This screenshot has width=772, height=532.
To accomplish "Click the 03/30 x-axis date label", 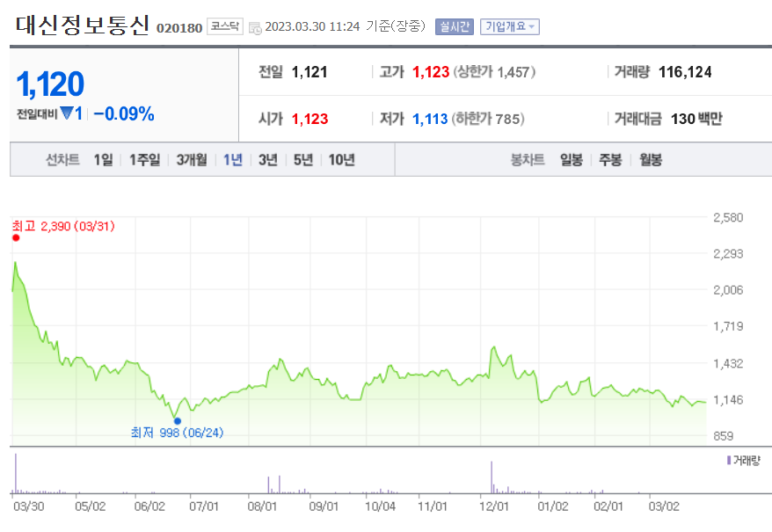I will (28, 506).
